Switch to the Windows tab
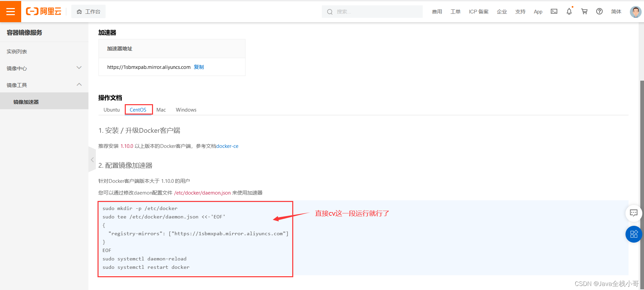Viewport: 644px width, 290px height. point(186,110)
